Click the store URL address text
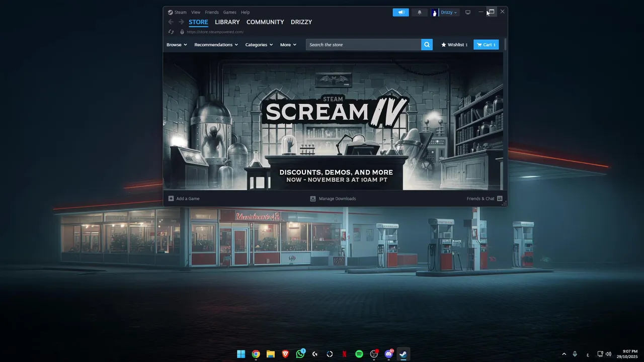Viewport: 644px width, 362px height. click(x=215, y=32)
